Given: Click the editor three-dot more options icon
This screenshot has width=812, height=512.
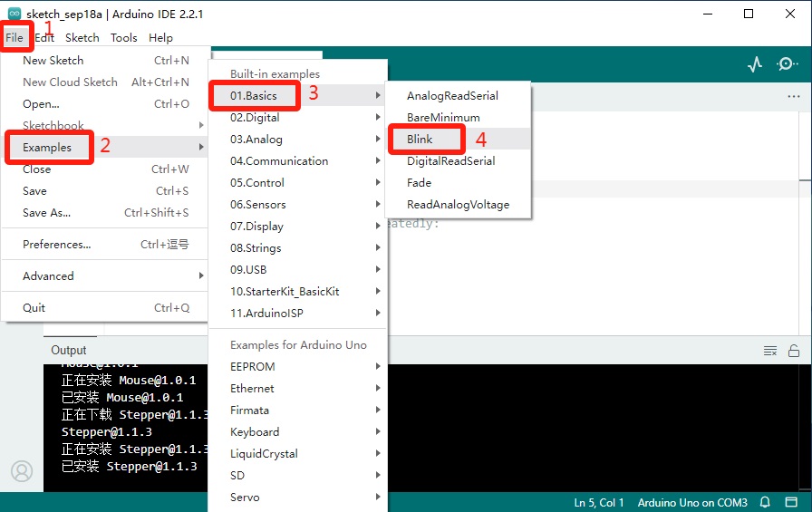Looking at the screenshot, I should pos(793,96).
